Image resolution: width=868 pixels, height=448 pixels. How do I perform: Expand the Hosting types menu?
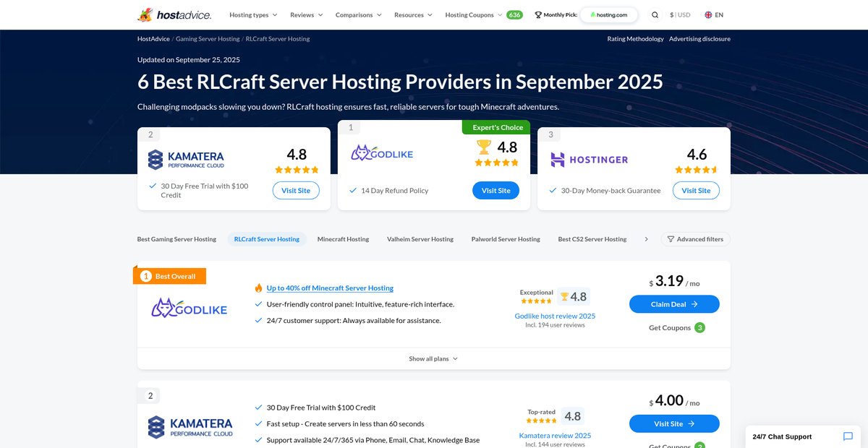tap(252, 14)
